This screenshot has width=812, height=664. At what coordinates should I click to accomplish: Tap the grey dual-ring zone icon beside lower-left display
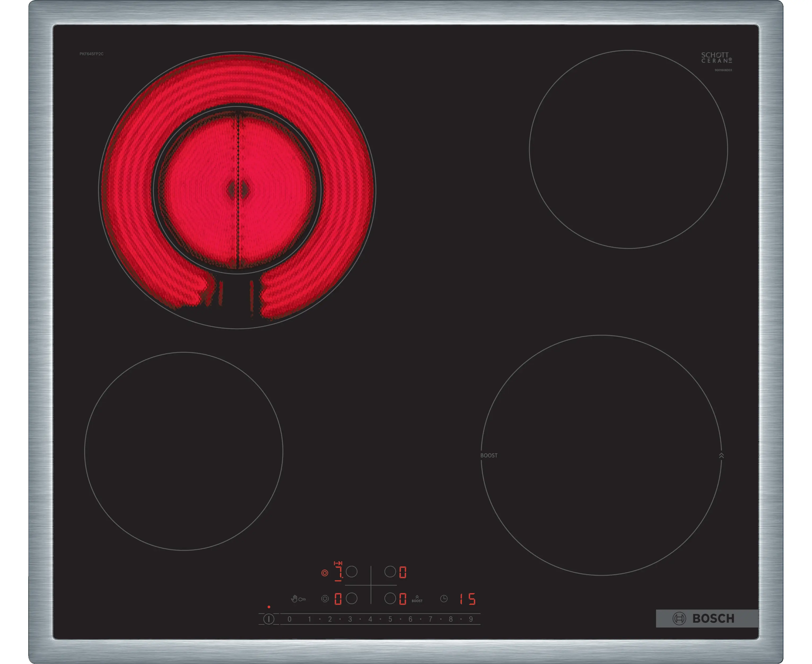[x=325, y=599]
